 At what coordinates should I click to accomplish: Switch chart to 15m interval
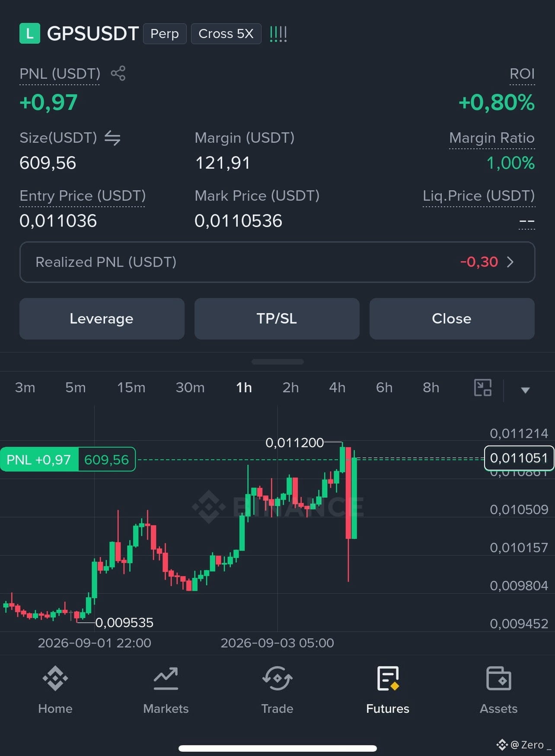click(x=131, y=388)
